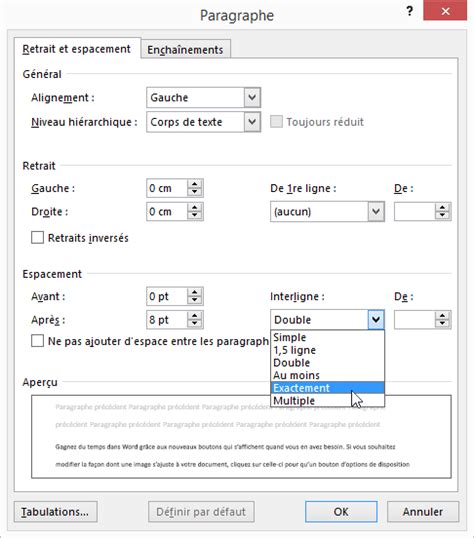
Task: Click the Annuler button
Action: [423, 512]
